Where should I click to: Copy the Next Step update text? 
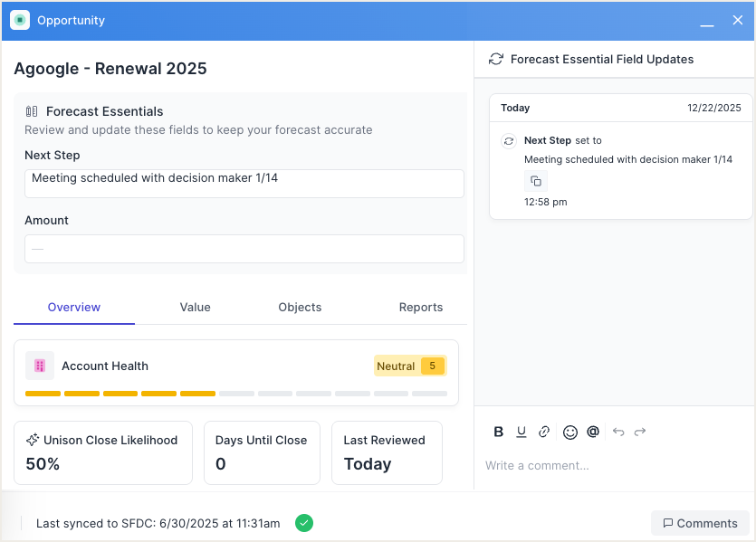tap(536, 182)
